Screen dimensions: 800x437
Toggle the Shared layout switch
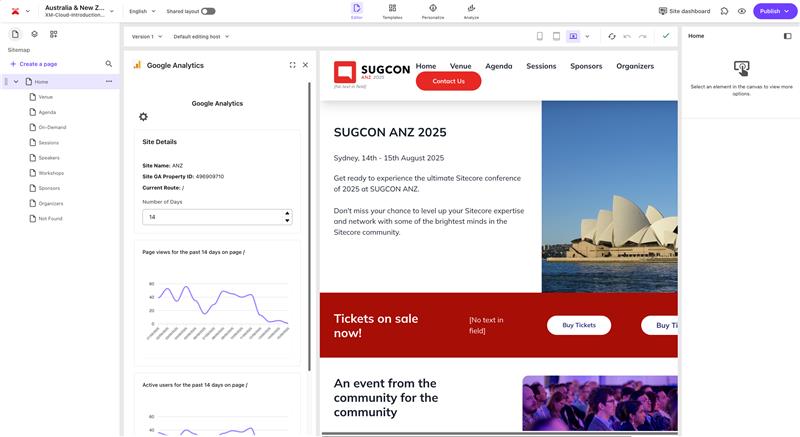208,11
